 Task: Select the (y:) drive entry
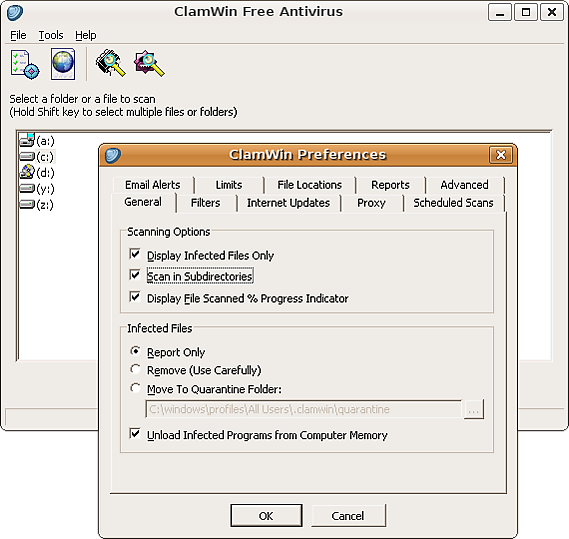click(45, 189)
